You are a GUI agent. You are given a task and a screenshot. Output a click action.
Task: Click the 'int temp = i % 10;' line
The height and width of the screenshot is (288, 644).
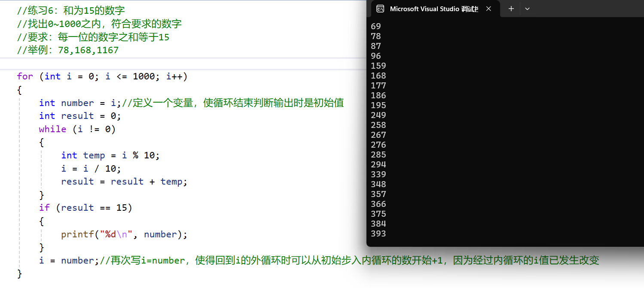110,155
